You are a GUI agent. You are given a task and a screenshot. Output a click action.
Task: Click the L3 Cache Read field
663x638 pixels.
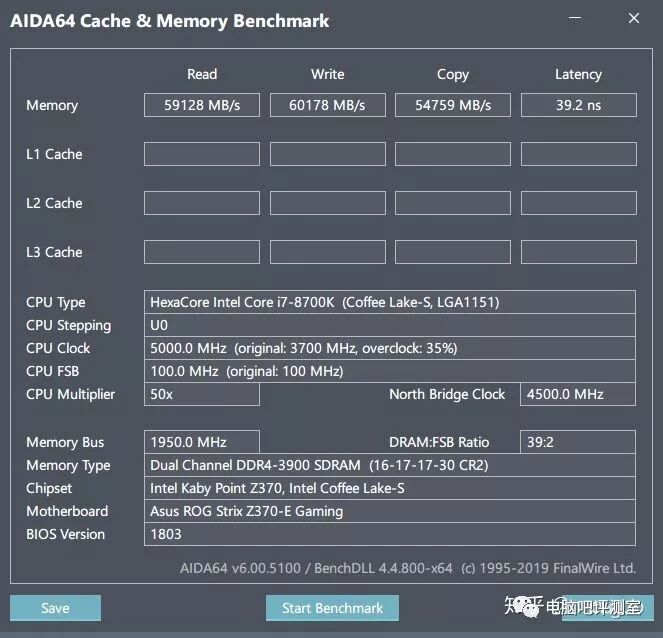coord(202,252)
